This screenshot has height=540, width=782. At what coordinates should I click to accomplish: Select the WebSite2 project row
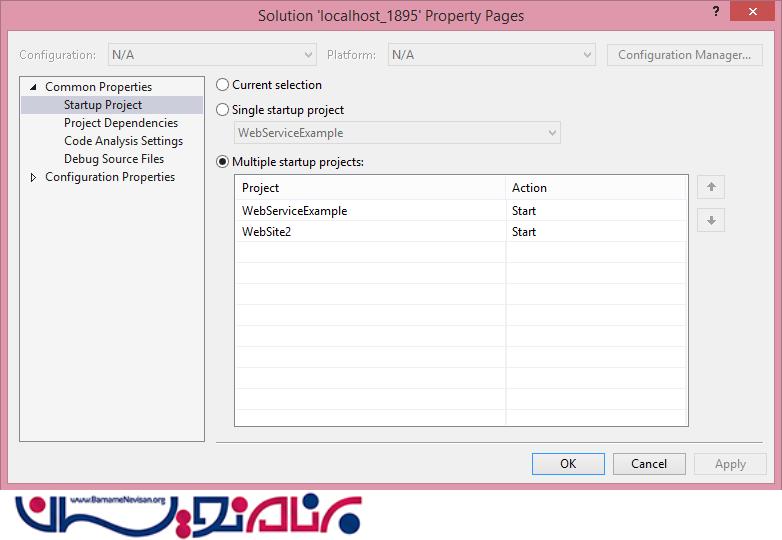[x=370, y=232]
